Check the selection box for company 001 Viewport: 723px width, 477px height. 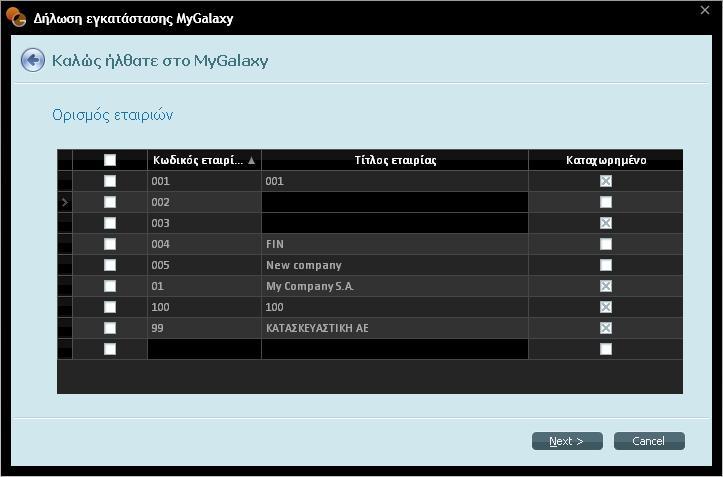click(x=110, y=181)
